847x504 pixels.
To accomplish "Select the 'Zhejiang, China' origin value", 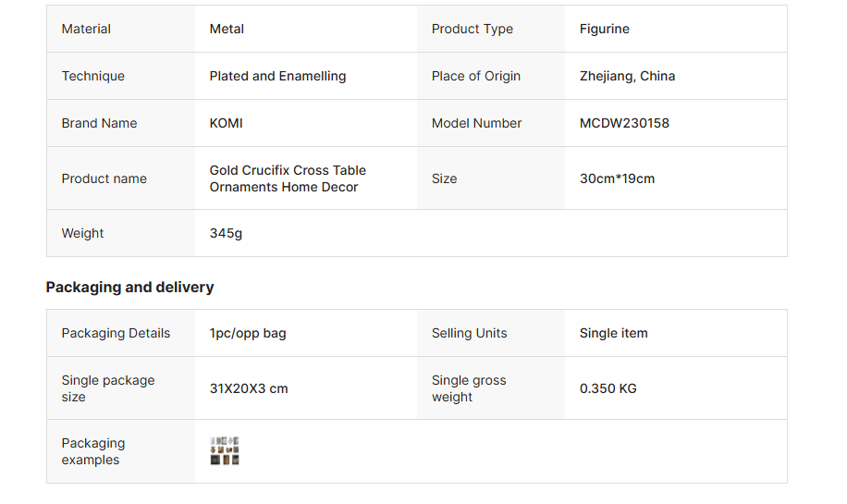I will tap(627, 76).
